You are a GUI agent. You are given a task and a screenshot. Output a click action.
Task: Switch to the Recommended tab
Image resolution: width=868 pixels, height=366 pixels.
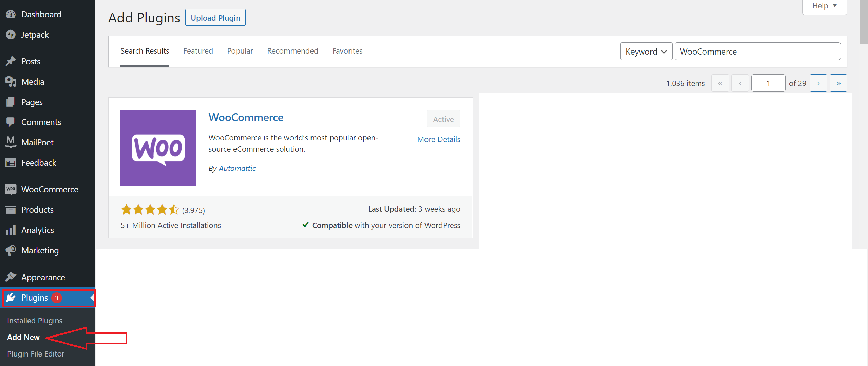click(293, 51)
